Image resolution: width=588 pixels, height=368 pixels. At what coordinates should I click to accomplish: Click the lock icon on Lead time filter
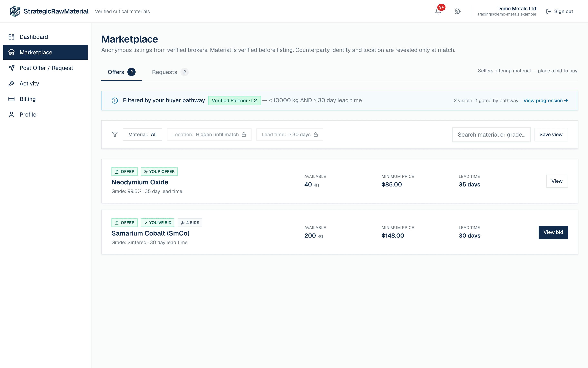(x=316, y=135)
